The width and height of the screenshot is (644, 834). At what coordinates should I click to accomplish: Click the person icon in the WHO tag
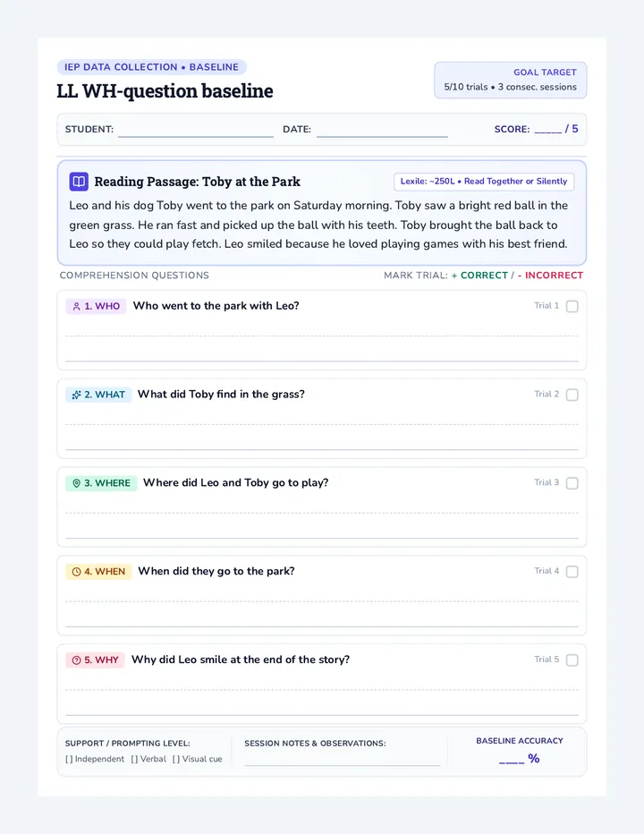77,306
